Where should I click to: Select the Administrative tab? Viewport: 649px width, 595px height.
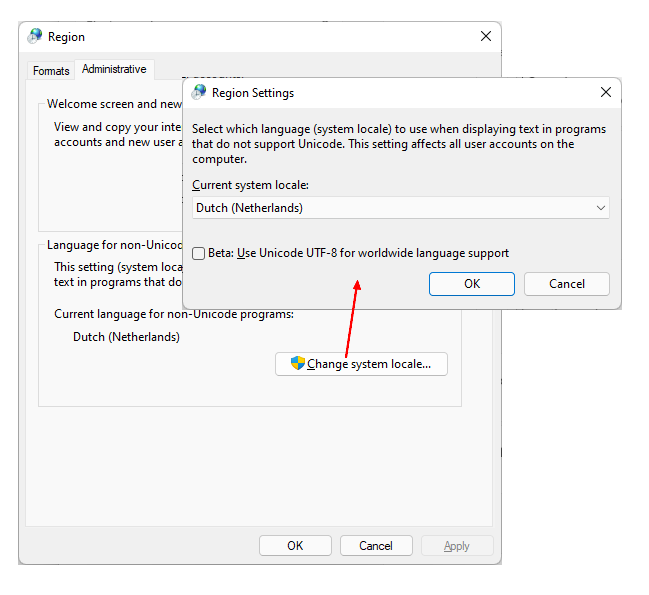tap(114, 70)
